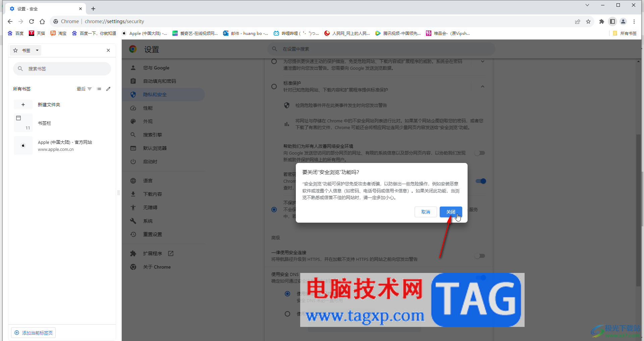The width and height of the screenshot is (644, 341).
Task: Close the bookmarks side panel
Action: pyautogui.click(x=108, y=50)
